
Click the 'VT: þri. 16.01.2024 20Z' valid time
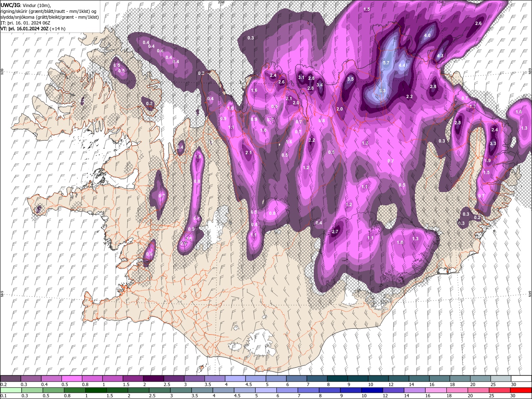click(25, 29)
